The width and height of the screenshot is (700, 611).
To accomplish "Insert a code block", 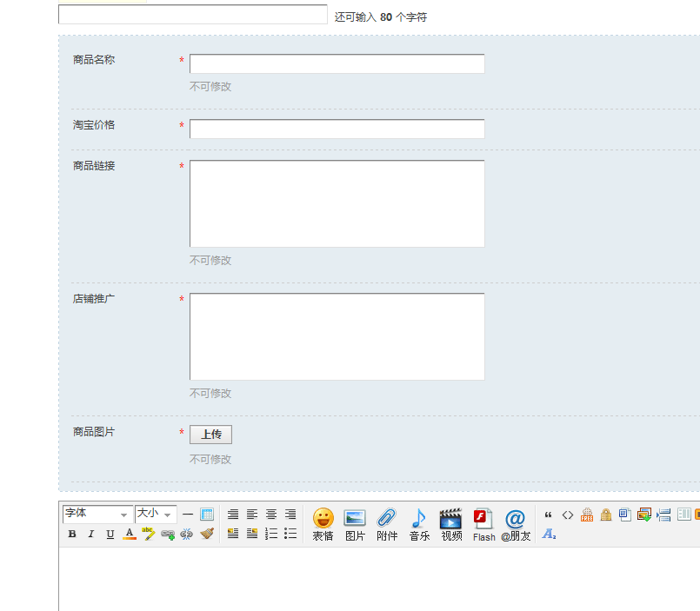I will tap(568, 515).
